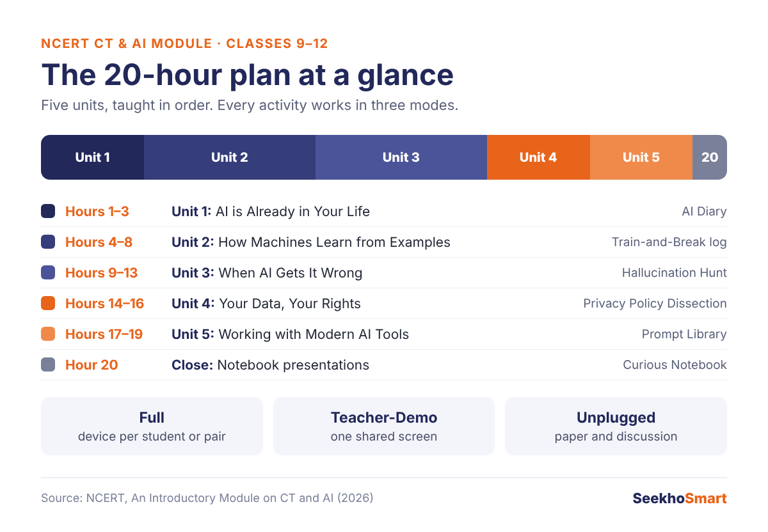The height and width of the screenshot is (532, 768).
Task: Click the grey 20 segment at bar end
Action: point(710,157)
